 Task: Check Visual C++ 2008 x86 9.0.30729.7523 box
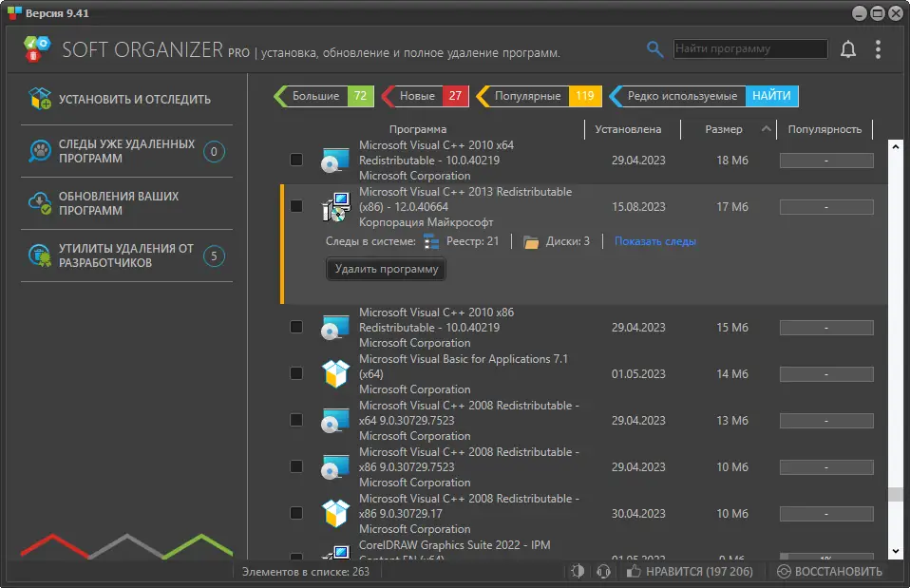pyautogui.click(x=296, y=466)
